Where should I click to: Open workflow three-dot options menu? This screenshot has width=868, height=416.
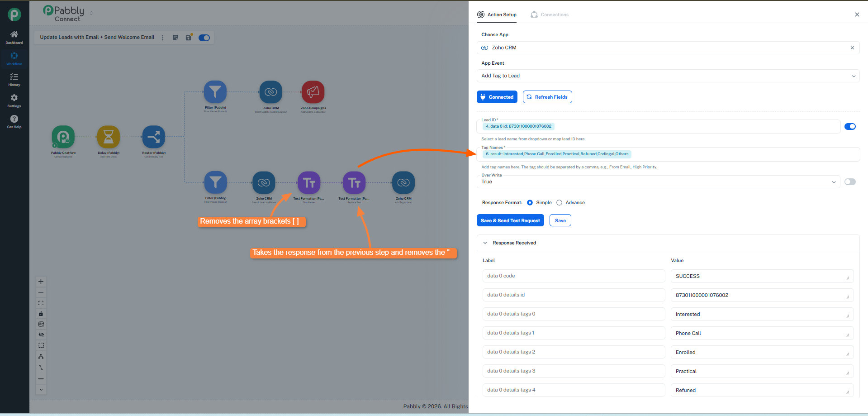[163, 38]
